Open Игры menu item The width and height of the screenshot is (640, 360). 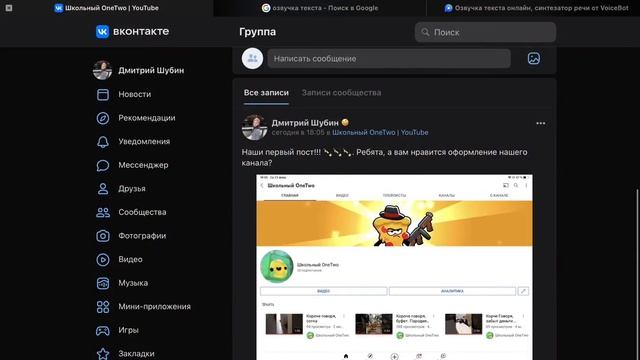point(128,330)
